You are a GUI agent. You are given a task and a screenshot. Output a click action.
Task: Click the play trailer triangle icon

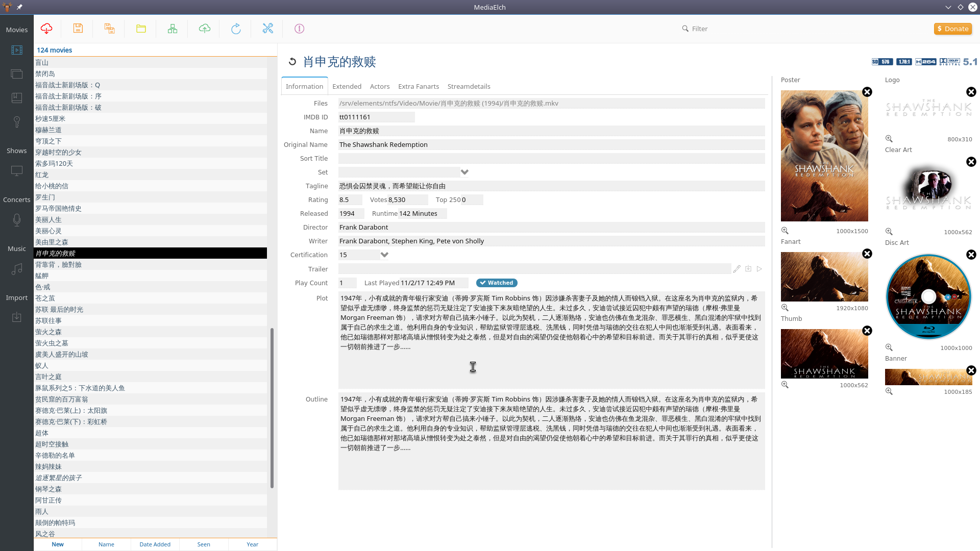coord(759,269)
